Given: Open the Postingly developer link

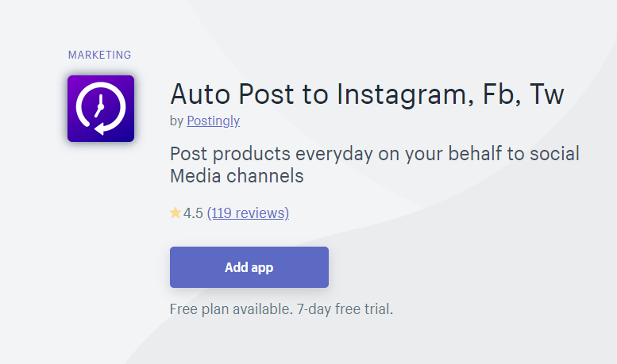Looking at the screenshot, I should click(x=214, y=121).
